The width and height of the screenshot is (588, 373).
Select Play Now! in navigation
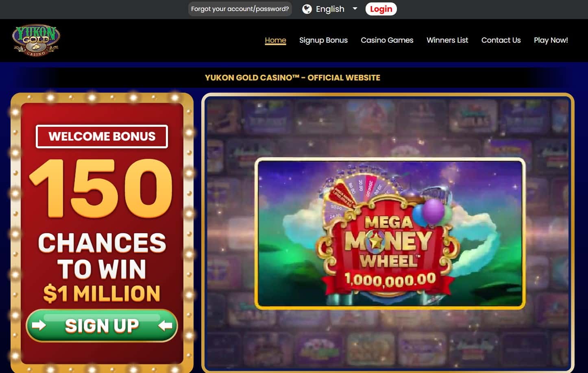(551, 40)
